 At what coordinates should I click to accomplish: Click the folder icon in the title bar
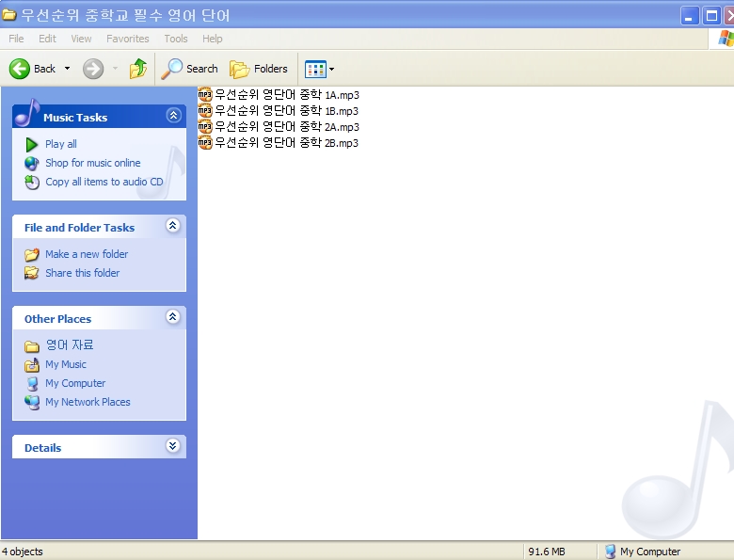(x=8, y=14)
